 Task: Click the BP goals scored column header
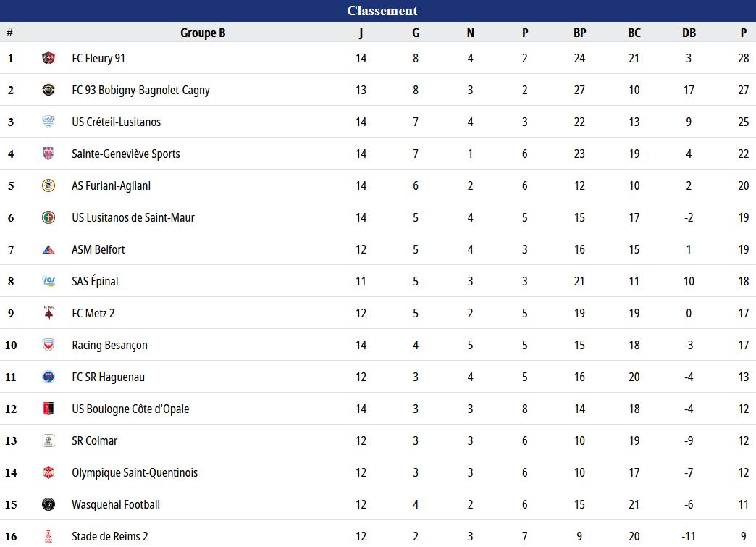[579, 33]
